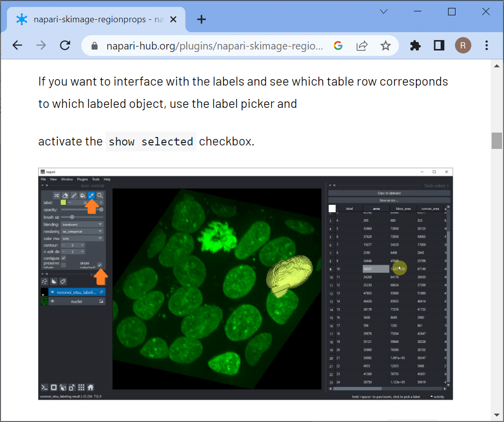Open the napari console icon
504x422 pixels.
pos(44,387)
